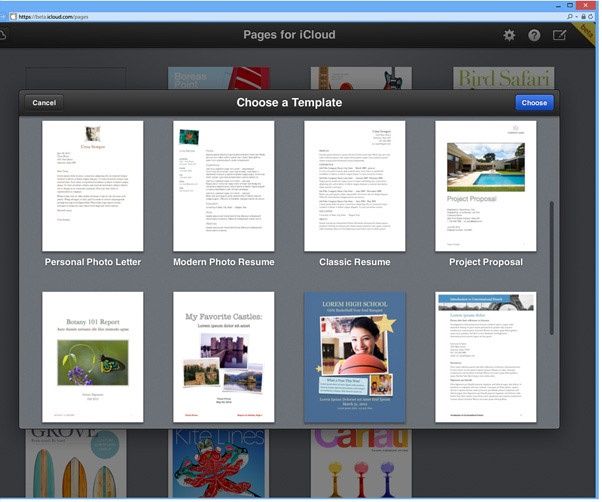Pick the international travel report template
This screenshot has height=502, width=602.
tap(486, 357)
